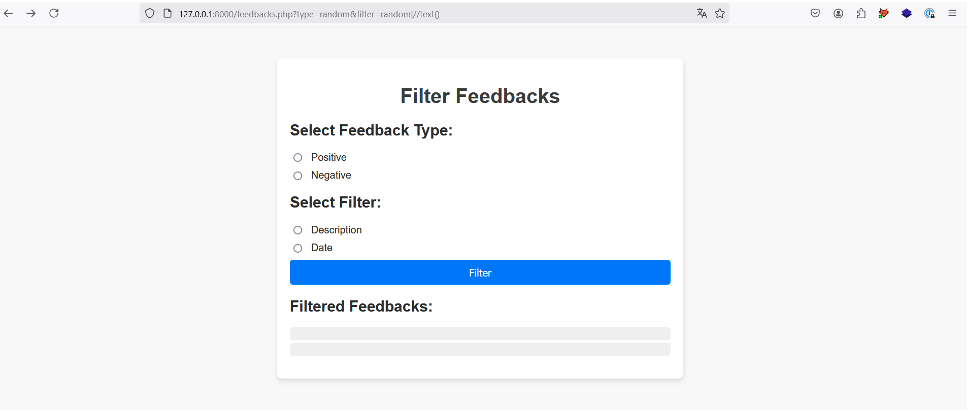Reload the current page

(x=54, y=13)
